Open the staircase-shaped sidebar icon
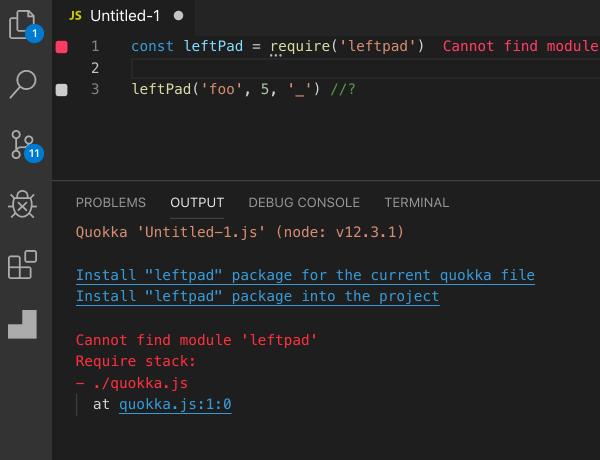 tap(22, 324)
